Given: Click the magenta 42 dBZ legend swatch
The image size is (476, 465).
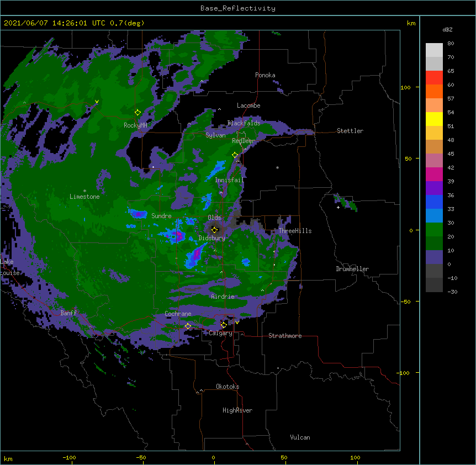Looking at the screenshot, I should [x=434, y=174].
